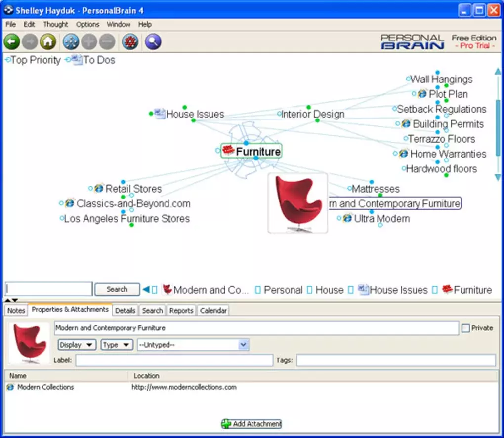Screen dimensions: 504x438
Task: Click the blue network view toolbar icon
Action: click(x=71, y=42)
